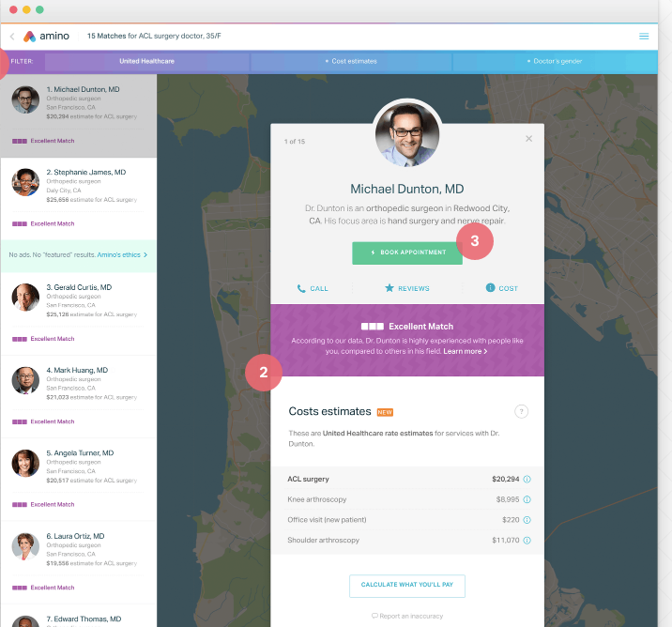
Task: Open the Cost estimates help question mark
Action: 521,411
